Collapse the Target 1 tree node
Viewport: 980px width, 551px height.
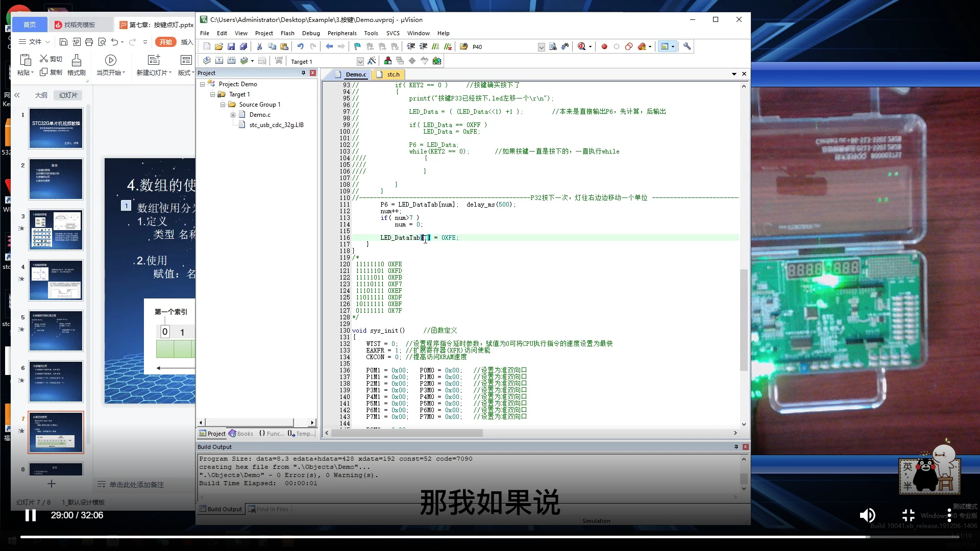(213, 94)
